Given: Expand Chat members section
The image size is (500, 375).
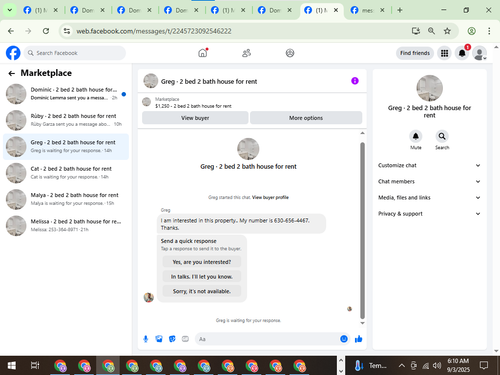Looking at the screenshot, I should pos(429,181).
